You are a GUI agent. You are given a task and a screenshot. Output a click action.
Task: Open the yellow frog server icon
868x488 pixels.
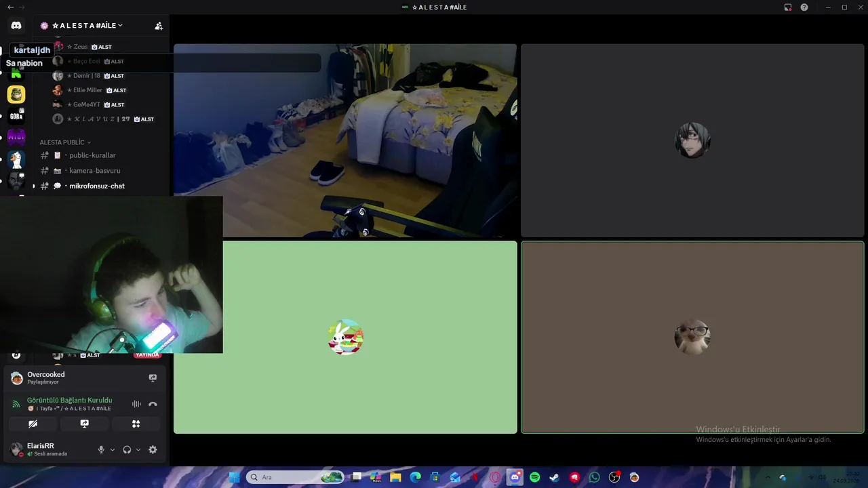(x=16, y=94)
